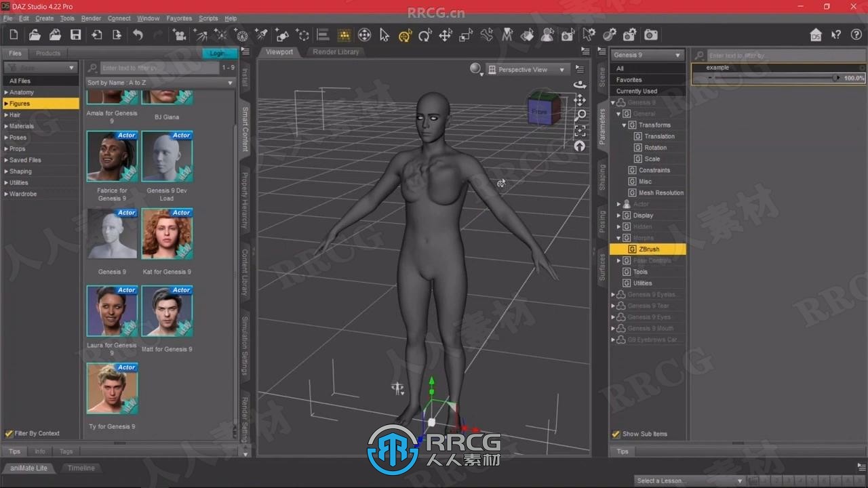Select Favorites in parameters list
Image resolution: width=868 pixels, height=488 pixels.
click(x=648, y=80)
